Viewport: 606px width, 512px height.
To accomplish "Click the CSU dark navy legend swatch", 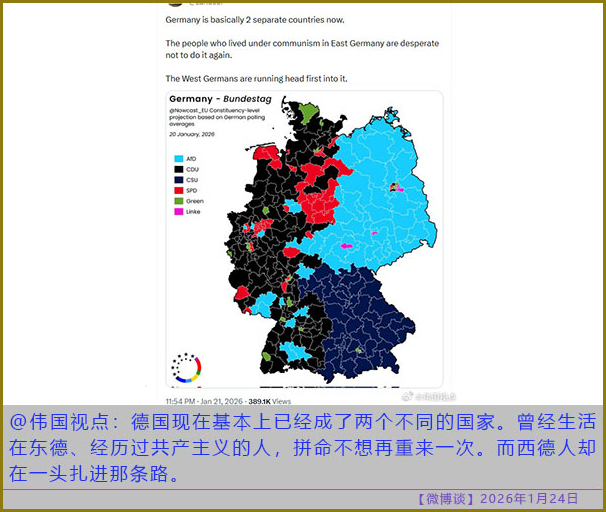I will click(177, 179).
